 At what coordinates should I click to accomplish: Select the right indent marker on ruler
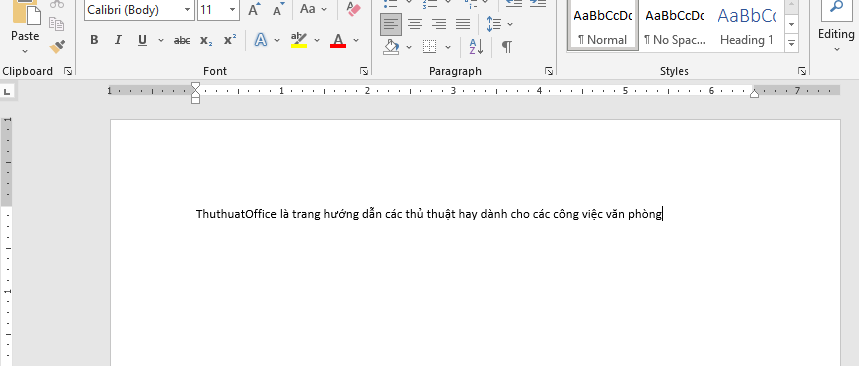[754, 93]
